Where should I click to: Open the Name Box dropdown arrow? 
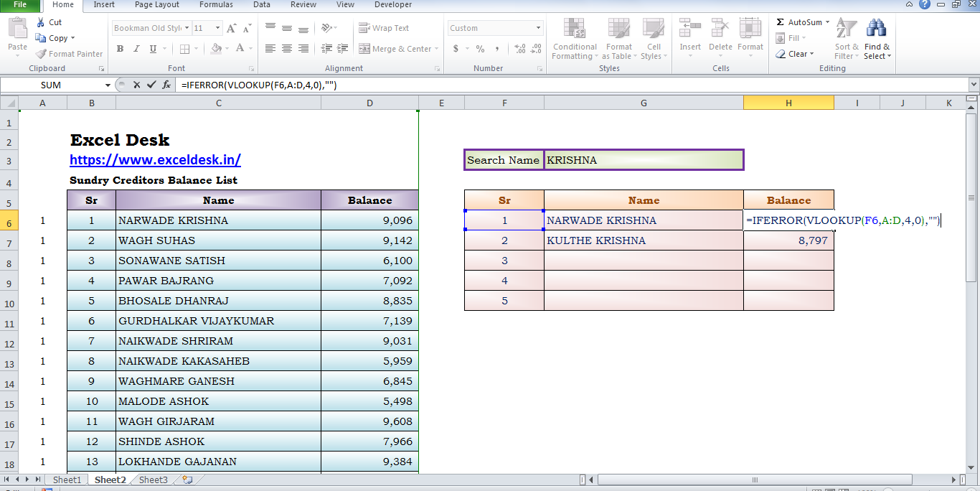tap(108, 85)
